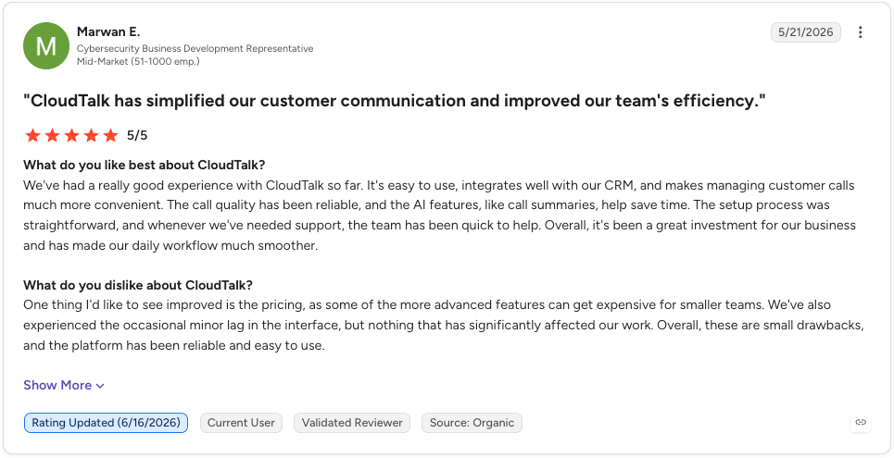This screenshot has height=458, width=894.
Task: Click the Cybersecurity Business Development Representative title
Action: click(195, 48)
